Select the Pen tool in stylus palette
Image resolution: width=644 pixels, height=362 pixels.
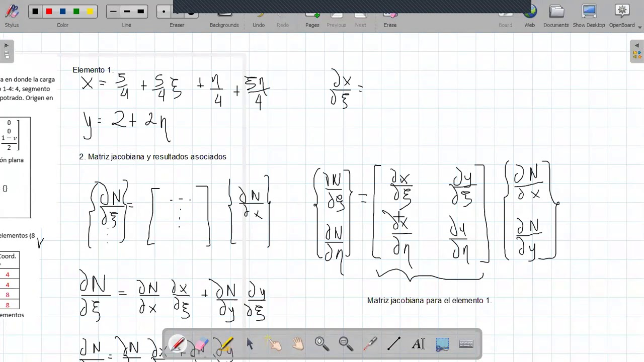click(x=178, y=344)
